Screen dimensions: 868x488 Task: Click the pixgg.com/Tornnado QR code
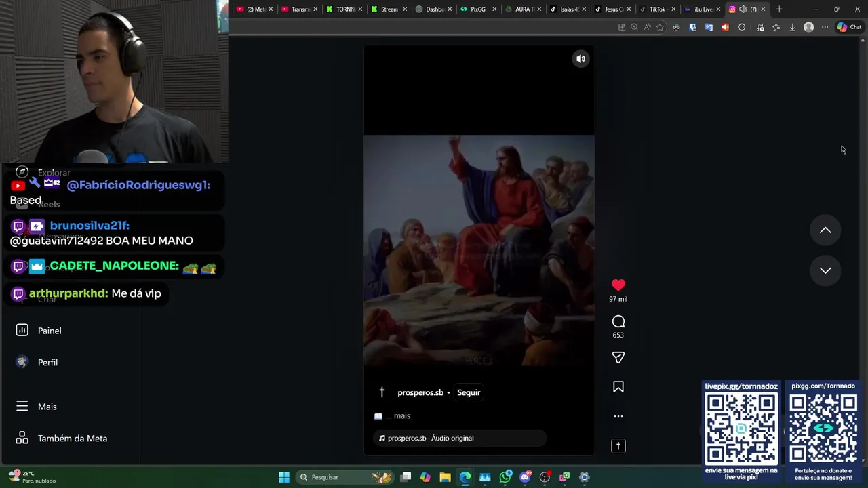[x=823, y=429]
